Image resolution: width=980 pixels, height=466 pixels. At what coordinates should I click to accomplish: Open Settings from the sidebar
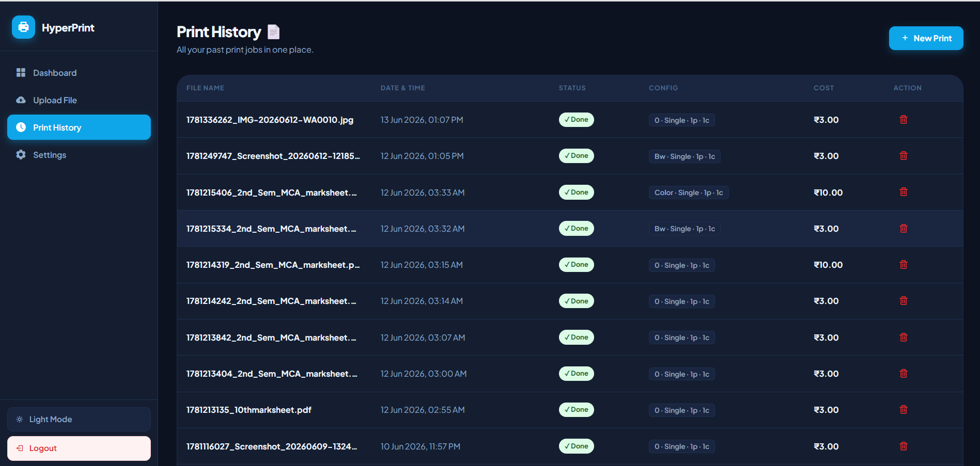[79, 155]
